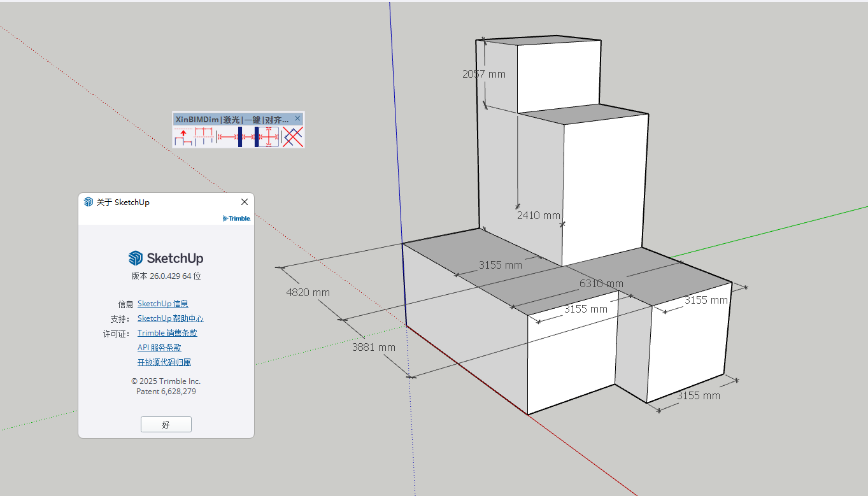
Task: Open the SketchUp 信息 link
Action: tap(162, 304)
